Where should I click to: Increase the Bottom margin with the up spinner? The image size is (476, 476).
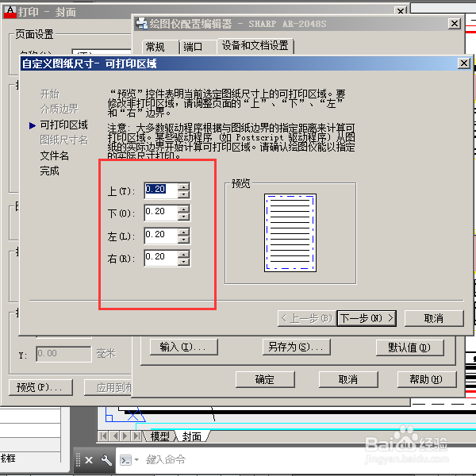pyautogui.click(x=184, y=209)
